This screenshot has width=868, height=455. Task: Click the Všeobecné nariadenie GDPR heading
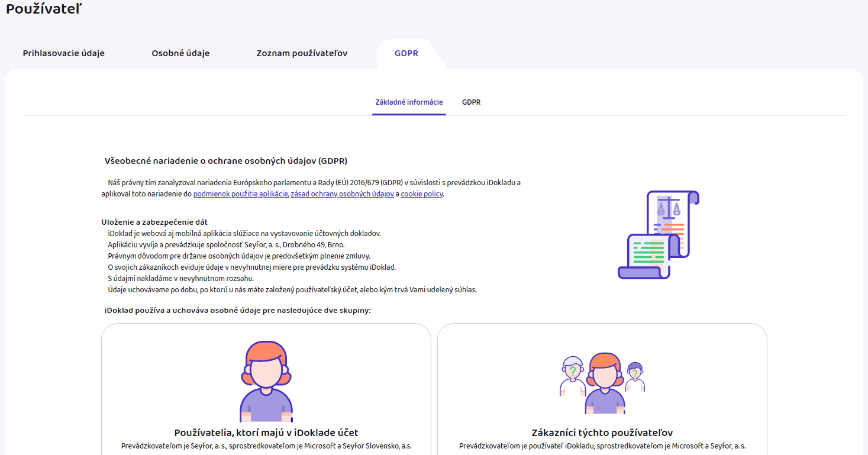225,161
